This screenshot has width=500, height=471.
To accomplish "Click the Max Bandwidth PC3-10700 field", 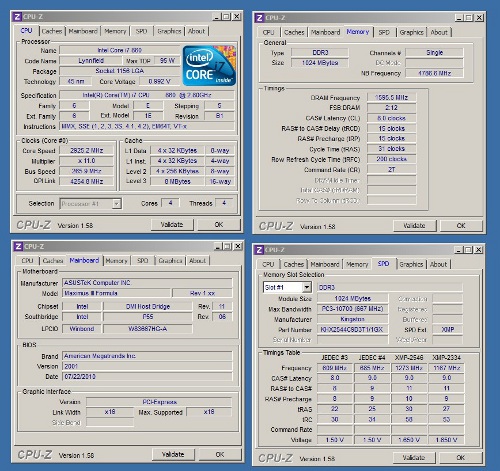I will 352,309.
